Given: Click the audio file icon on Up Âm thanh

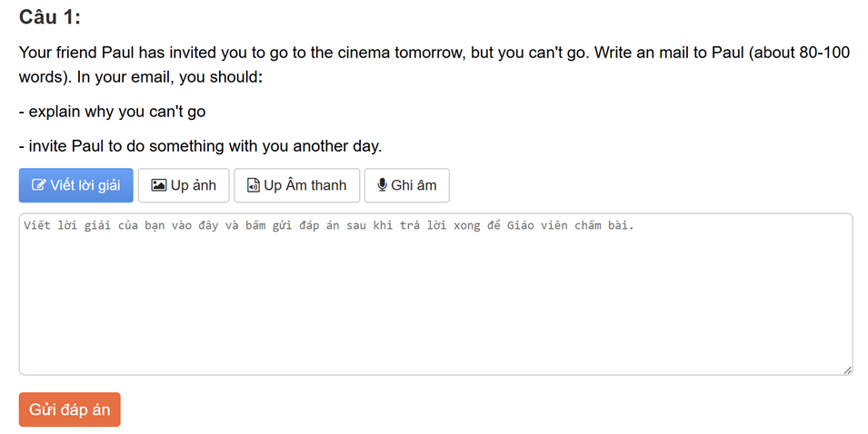Looking at the screenshot, I should (x=254, y=185).
